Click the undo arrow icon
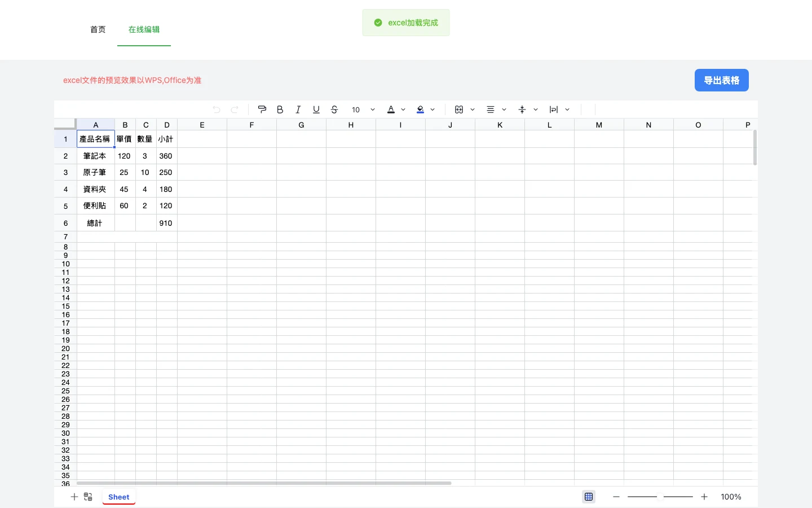The width and height of the screenshot is (812, 508). 217,110
